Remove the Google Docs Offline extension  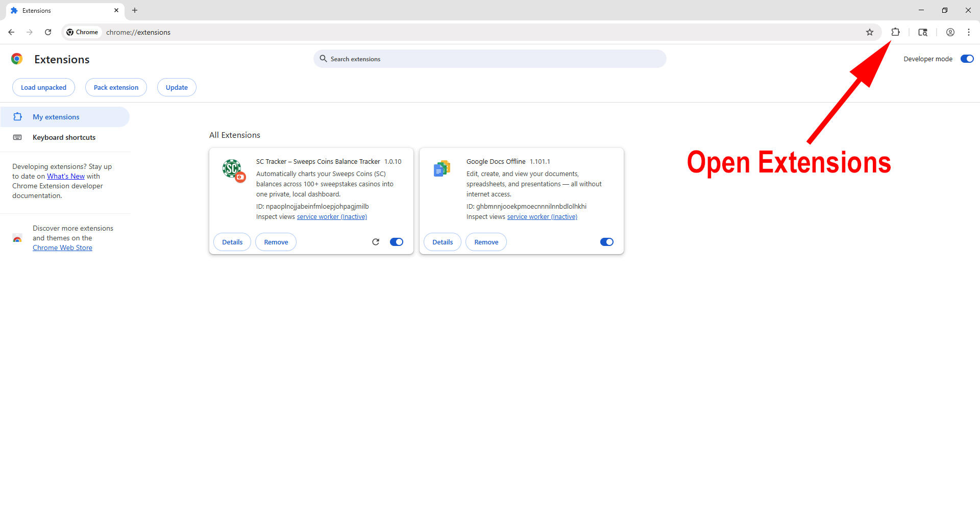(x=486, y=242)
